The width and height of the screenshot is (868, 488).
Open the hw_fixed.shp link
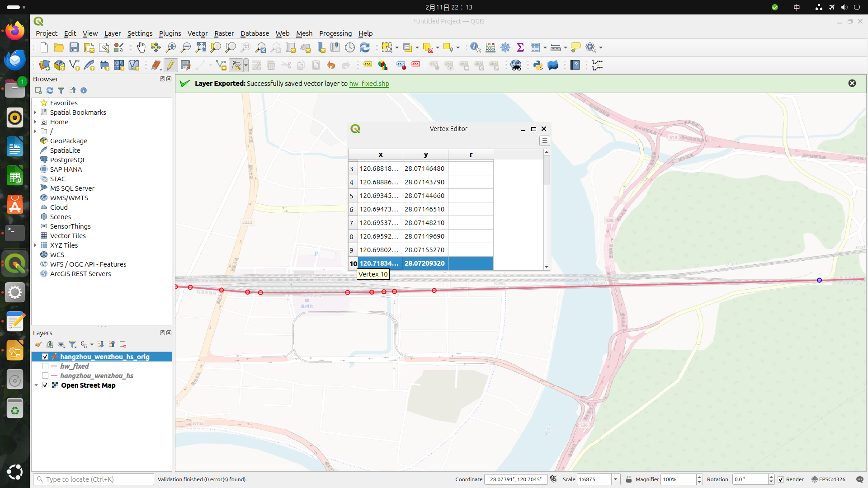(369, 84)
